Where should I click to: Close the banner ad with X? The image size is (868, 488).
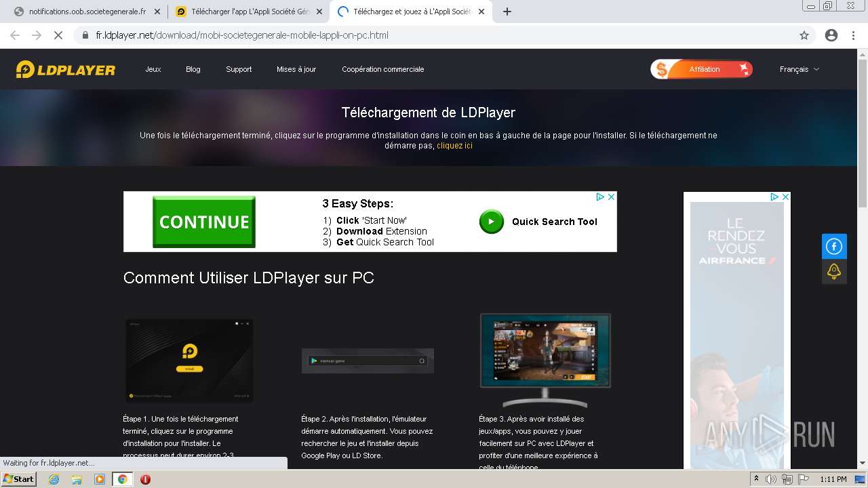point(611,197)
